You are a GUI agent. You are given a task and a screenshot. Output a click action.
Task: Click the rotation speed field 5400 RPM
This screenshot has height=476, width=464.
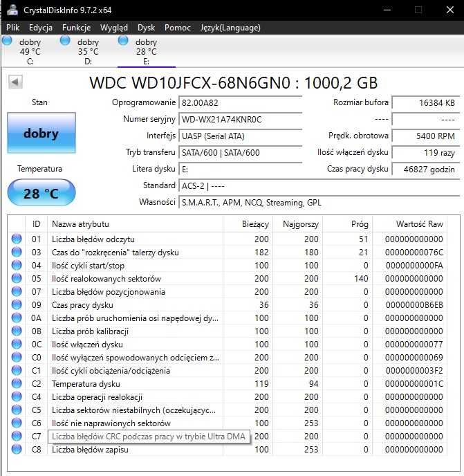pyautogui.click(x=426, y=136)
